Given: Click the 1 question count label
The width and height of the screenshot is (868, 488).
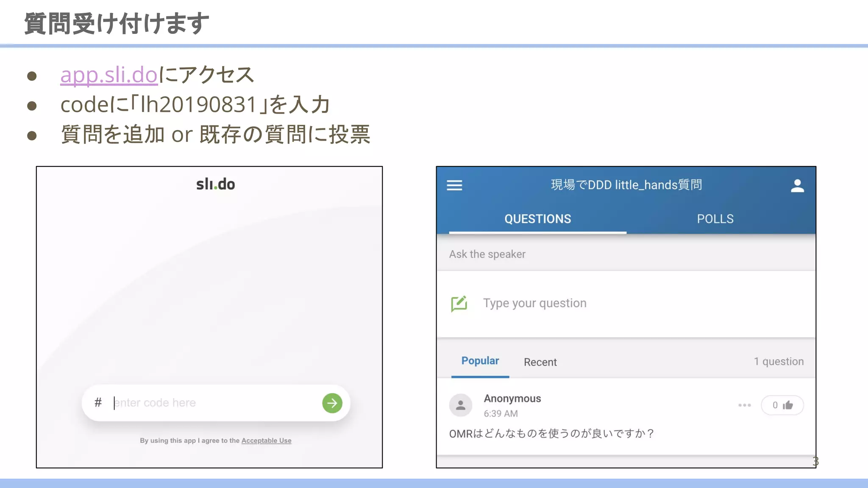Looking at the screenshot, I should click(x=778, y=361).
